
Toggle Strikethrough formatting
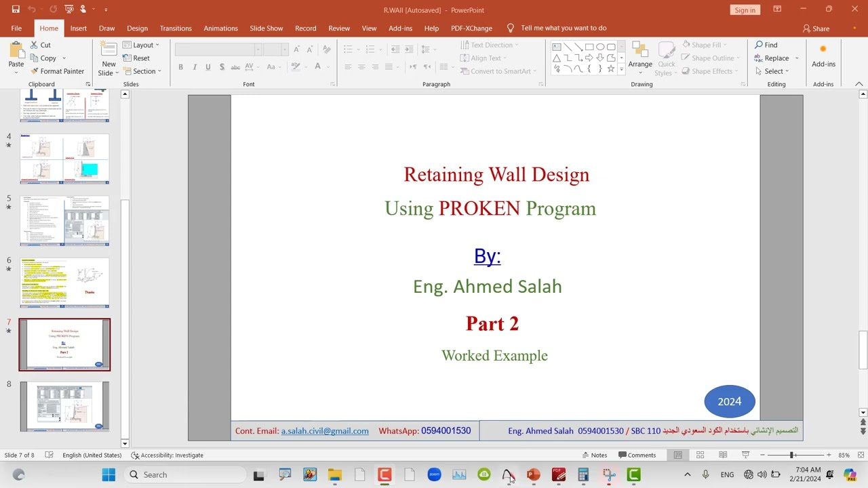pyautogui.click(x=235, y=67)
